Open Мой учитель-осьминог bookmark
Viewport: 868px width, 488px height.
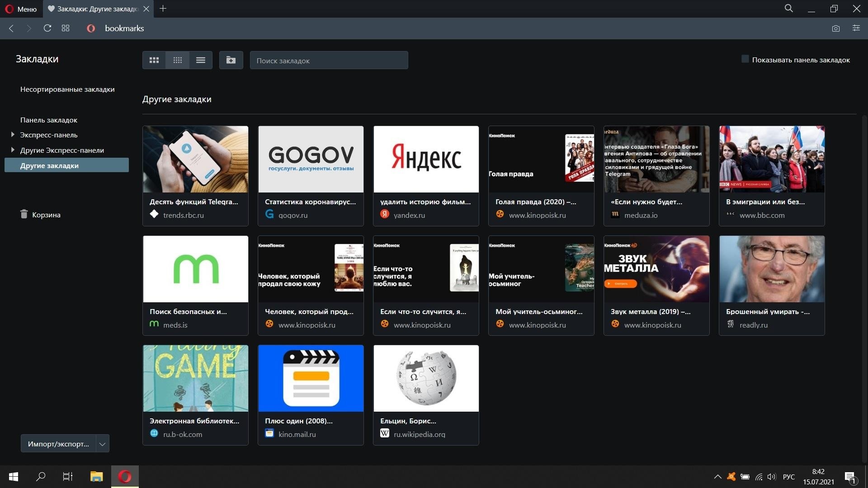point(541,286)
